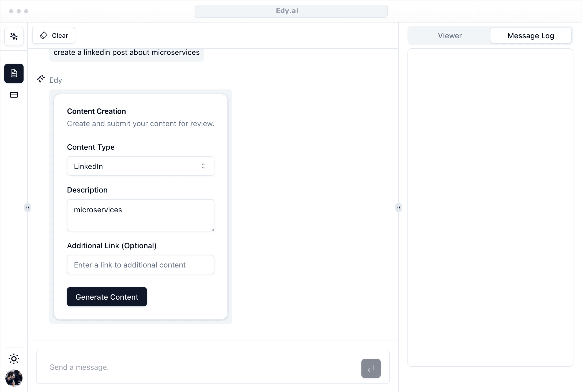Open the Content Type LinkedIn dropdown
582x392 pixels.
141,166
